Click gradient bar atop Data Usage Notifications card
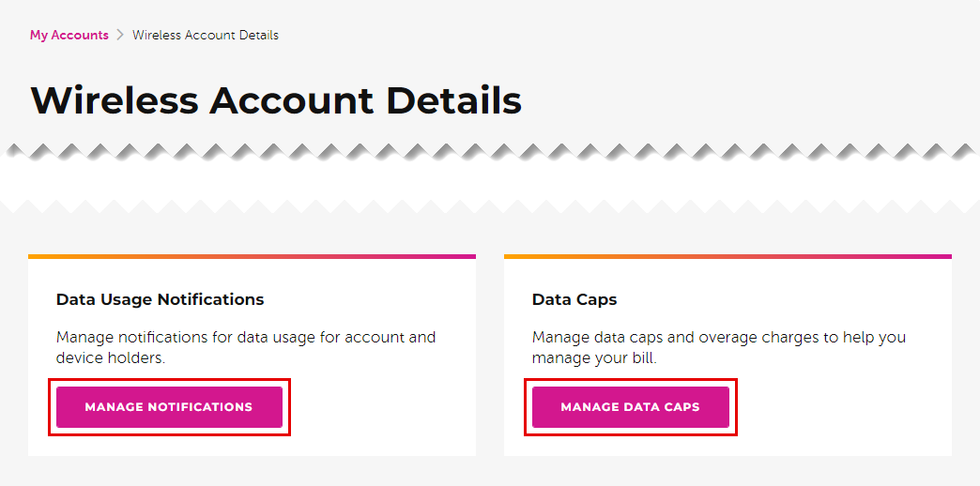 [x=252, y=256]
